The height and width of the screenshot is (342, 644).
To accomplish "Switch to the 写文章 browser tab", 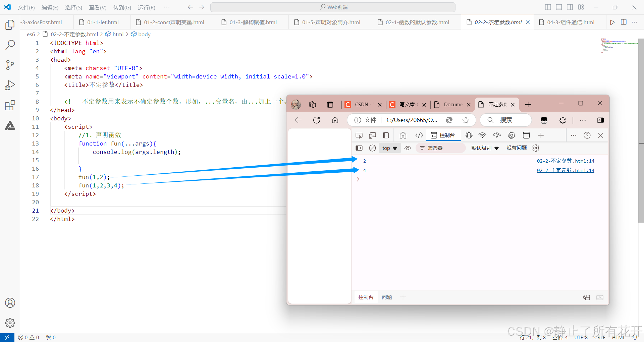I will point(408,105).
